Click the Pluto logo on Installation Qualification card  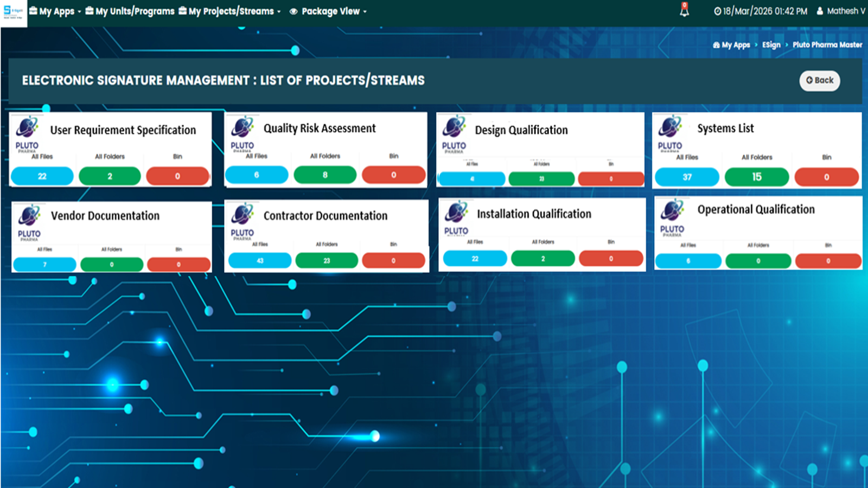tap(456, 219)
